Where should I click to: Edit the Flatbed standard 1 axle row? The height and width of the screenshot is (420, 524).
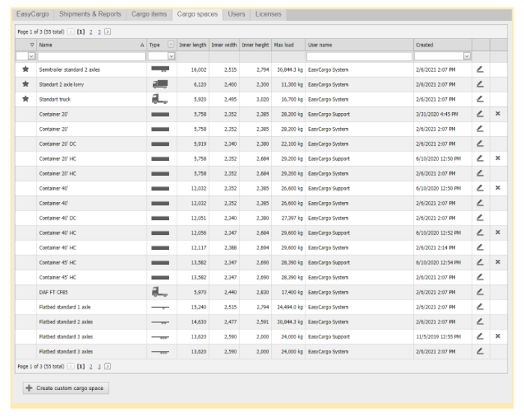coord(480,307)
